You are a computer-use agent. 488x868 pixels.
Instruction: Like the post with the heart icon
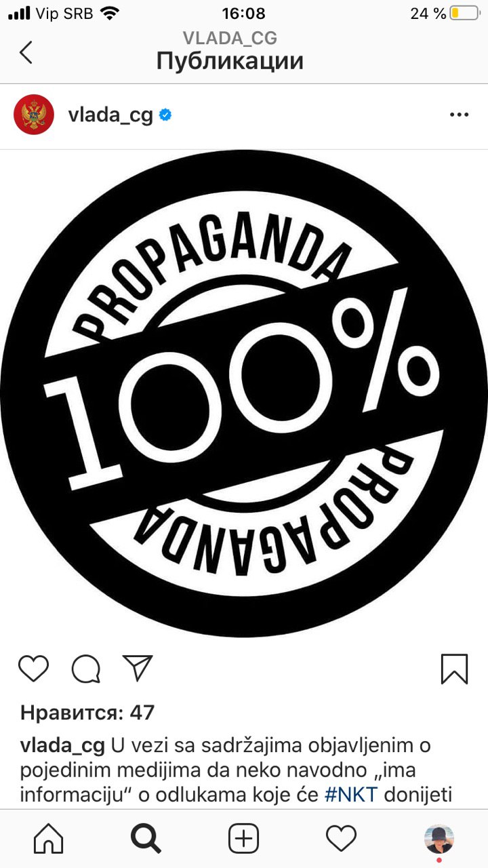tap(34, 669)
